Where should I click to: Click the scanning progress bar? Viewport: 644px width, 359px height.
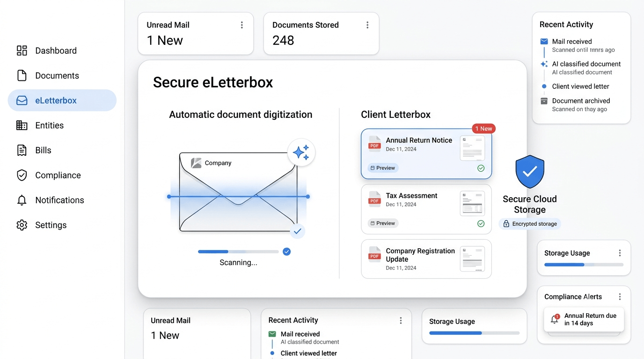(238, 251)
